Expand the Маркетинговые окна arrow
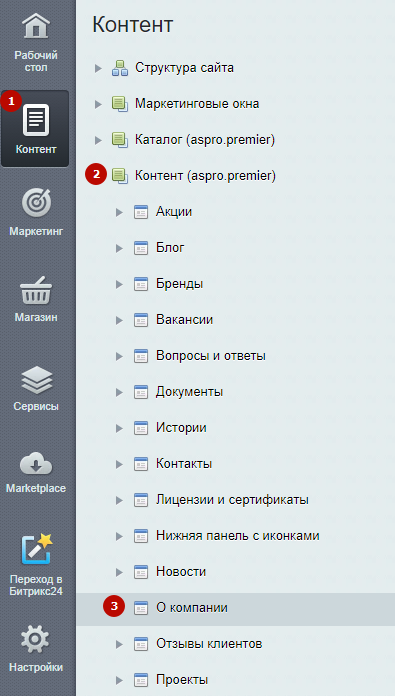395x696 pixels. tap(98, 104)
